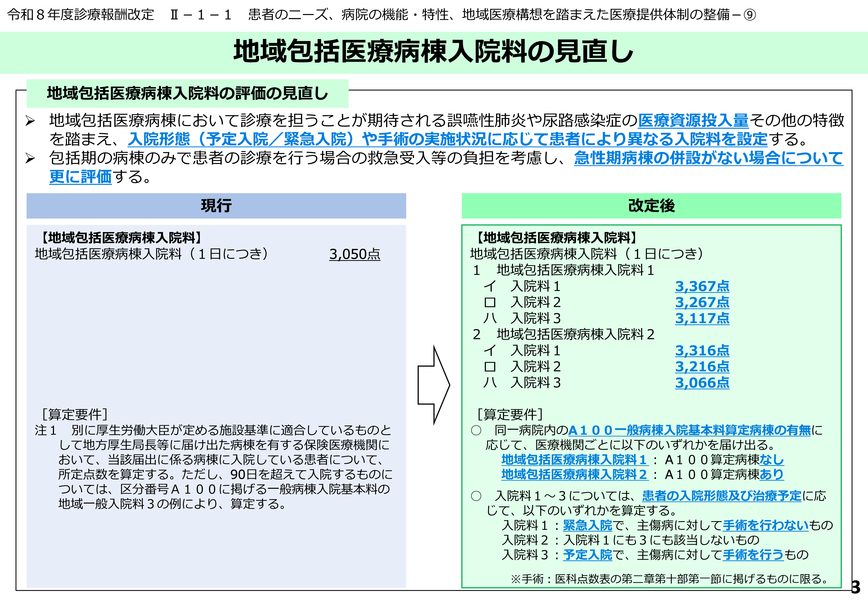
Task: Click the circled 9 in the header
Action: coord(750,15)
